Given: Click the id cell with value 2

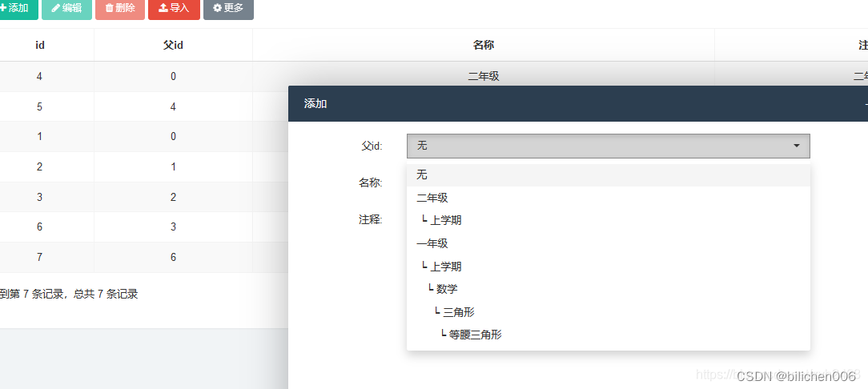Looking at the screenshot, I should (39, 166).
